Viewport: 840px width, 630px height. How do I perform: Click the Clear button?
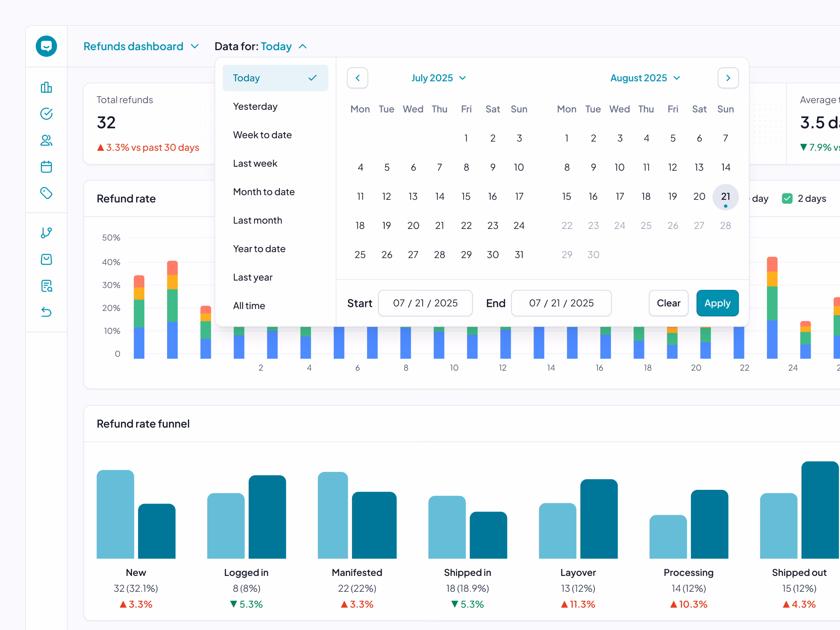coord(668,303)
